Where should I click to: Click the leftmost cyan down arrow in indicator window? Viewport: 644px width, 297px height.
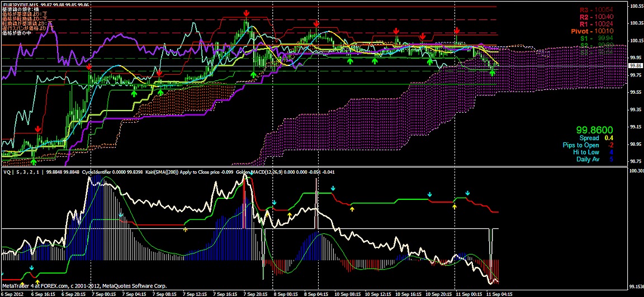coord(121,214)
